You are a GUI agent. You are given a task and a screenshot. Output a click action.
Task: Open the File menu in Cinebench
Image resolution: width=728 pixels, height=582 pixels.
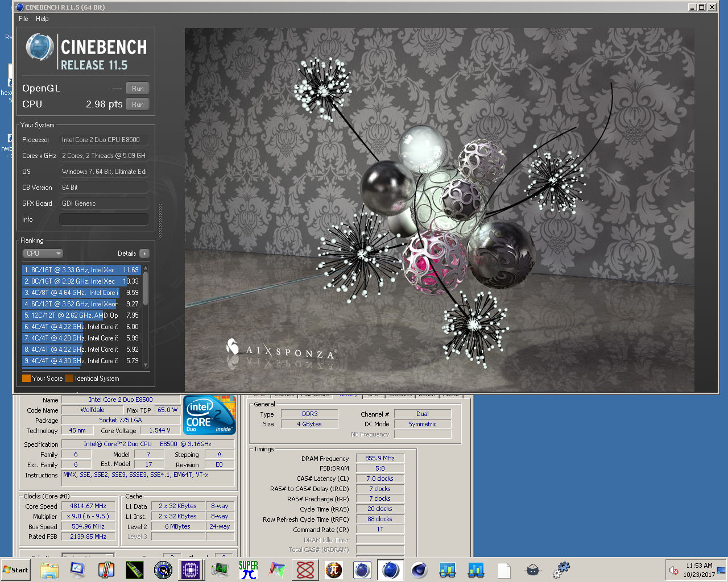pyautogui.click(x=23, y=19)
